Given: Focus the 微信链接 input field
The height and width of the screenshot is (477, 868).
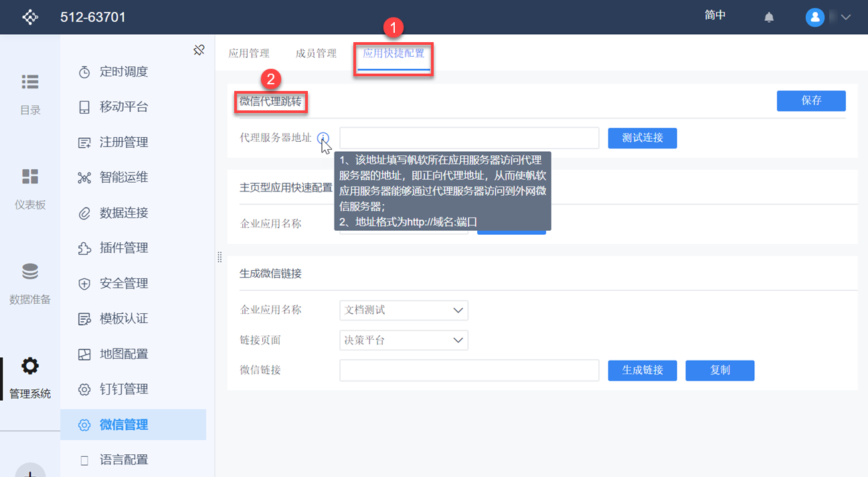Looking at the screenshot, I should [469, 370].
